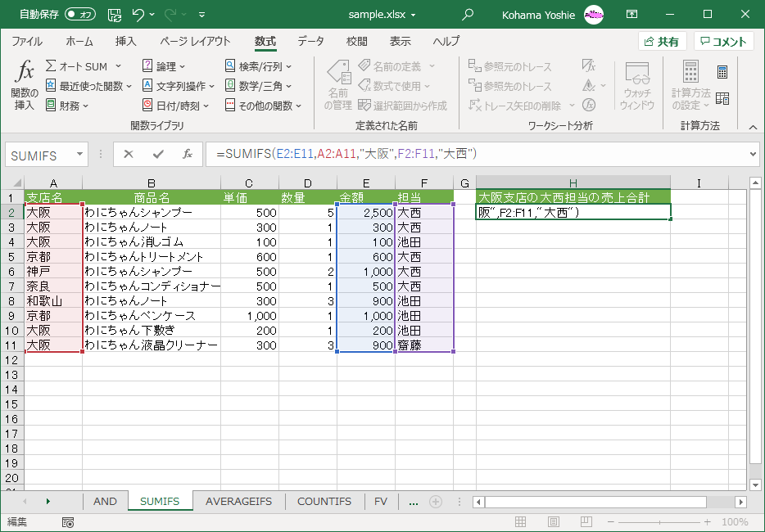Click the Comments (コメント) button

[x=723, y=42]
